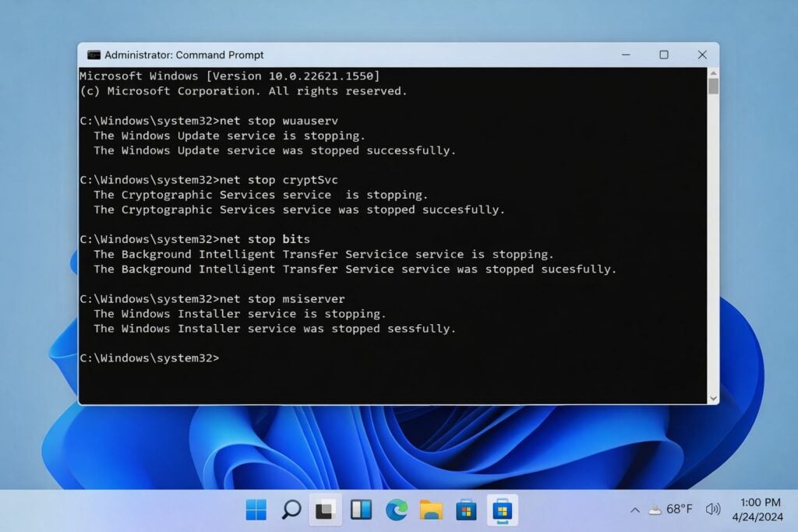Open Task View on the taskbar
798x532 pixels.
(361, 509)
